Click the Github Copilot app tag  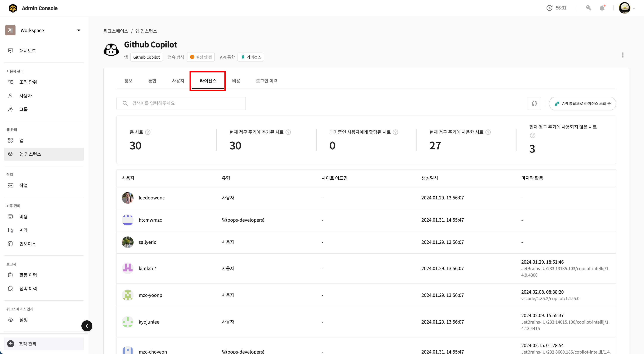[146, 57]
